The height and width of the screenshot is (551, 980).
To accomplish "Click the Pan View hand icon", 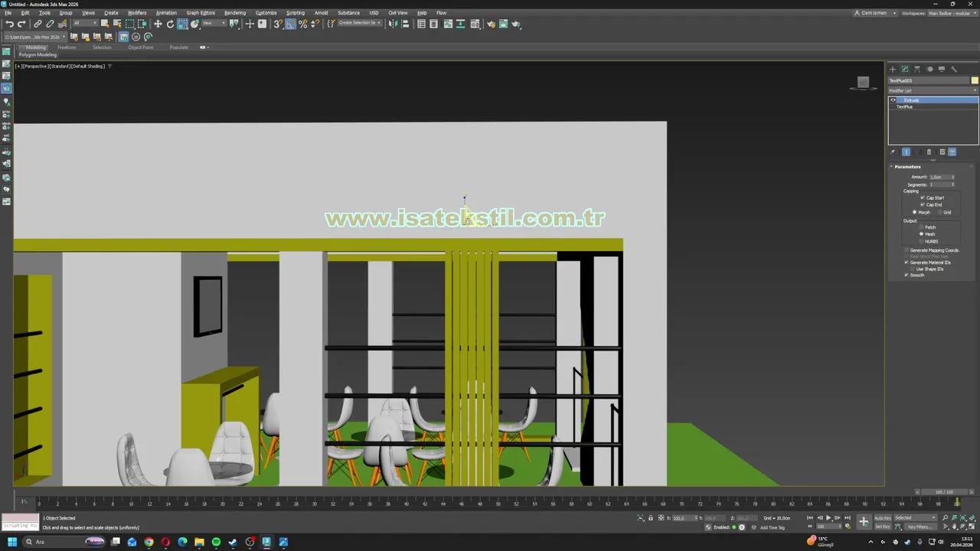I will click(x=954, y=527).
